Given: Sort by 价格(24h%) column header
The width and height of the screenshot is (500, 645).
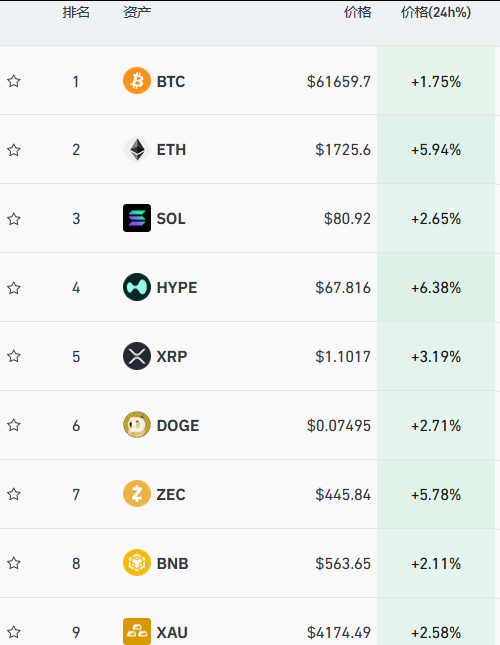Looking at the screenshot, I should (x=436, y=12).
